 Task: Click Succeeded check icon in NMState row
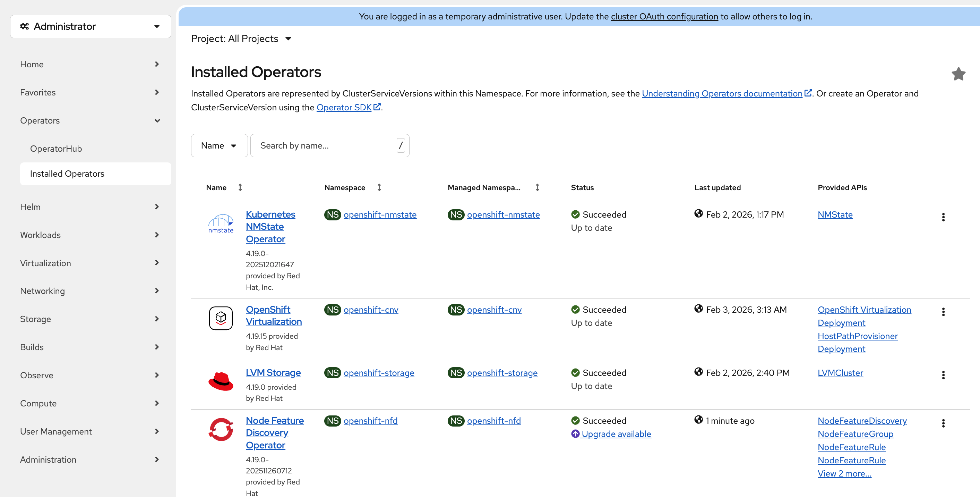(x=575, y=214)
